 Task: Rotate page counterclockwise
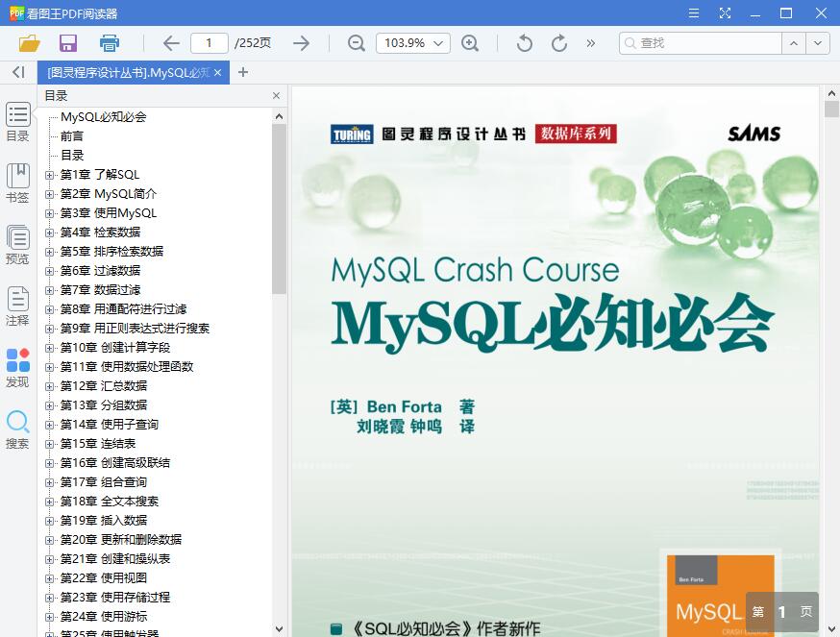click(525, 43)
